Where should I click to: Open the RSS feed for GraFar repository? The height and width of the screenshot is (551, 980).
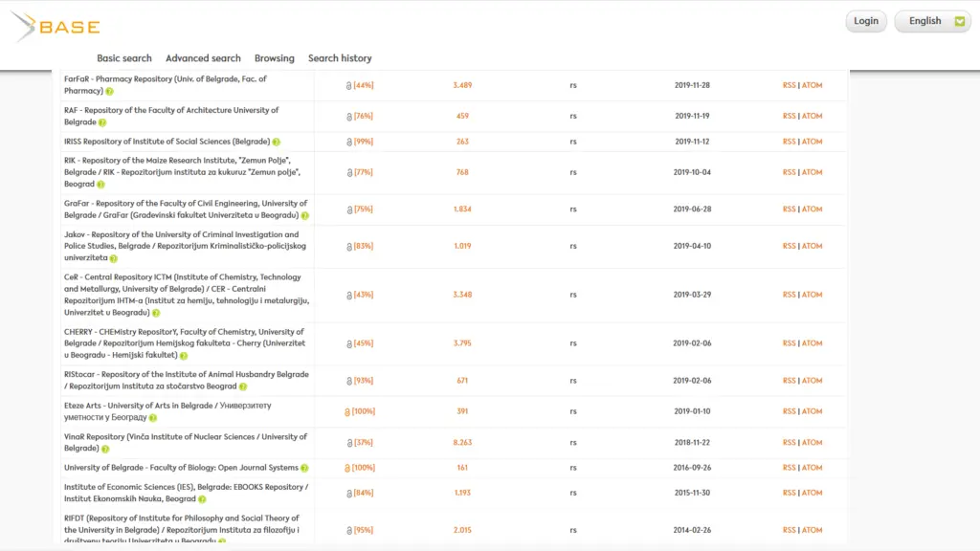click(789, 209)
